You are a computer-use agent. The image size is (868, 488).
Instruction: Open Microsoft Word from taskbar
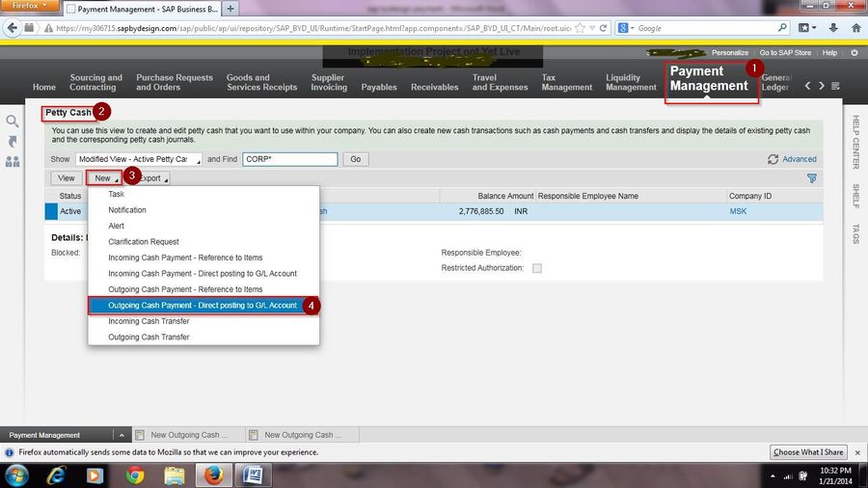pyautogui.click(x=254, y=475)
